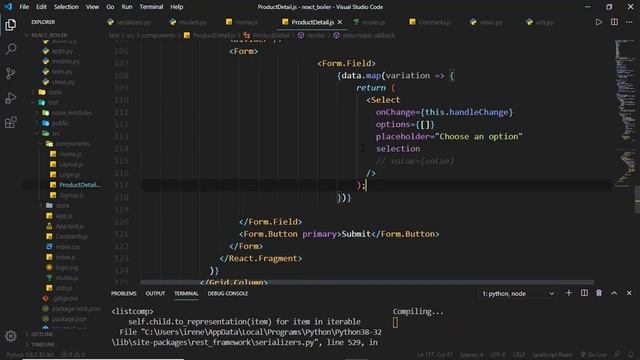
Task: Open the Edit menu
Action: point(41,7)
